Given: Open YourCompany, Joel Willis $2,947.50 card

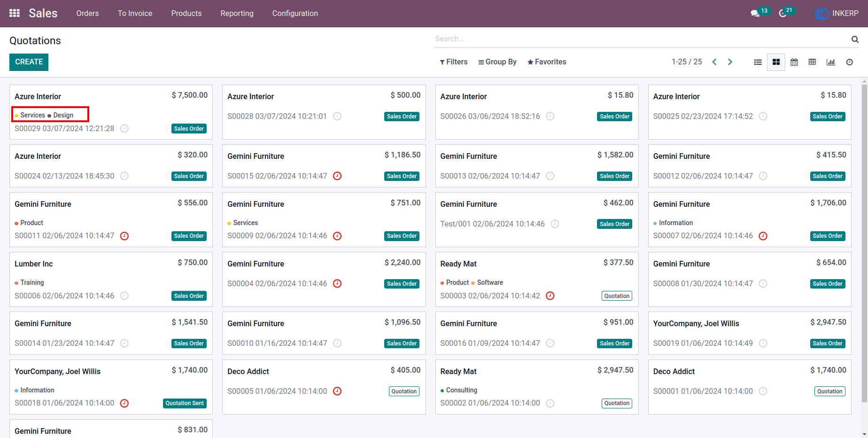Looking at the screenshot, I should tap(750, 333).
